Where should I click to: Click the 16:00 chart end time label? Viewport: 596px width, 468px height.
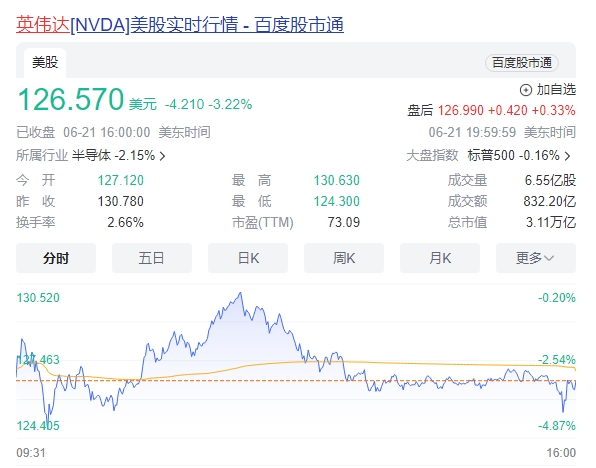(x=561, y=453)
